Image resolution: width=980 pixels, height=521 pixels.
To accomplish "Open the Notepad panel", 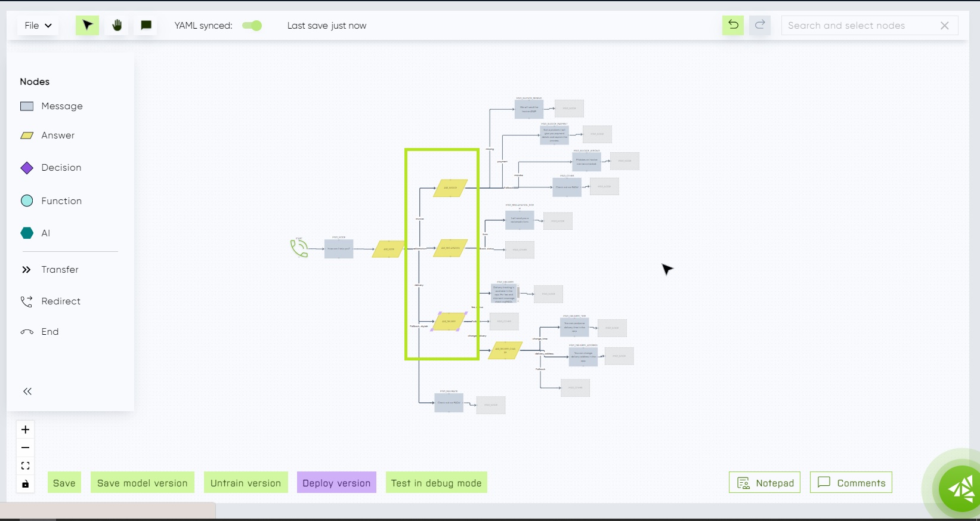I will [x=765, y=483].
